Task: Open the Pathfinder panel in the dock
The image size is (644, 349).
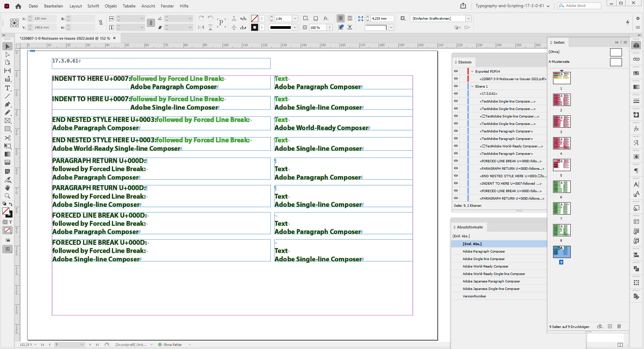Action: click(x=636, y=269)
